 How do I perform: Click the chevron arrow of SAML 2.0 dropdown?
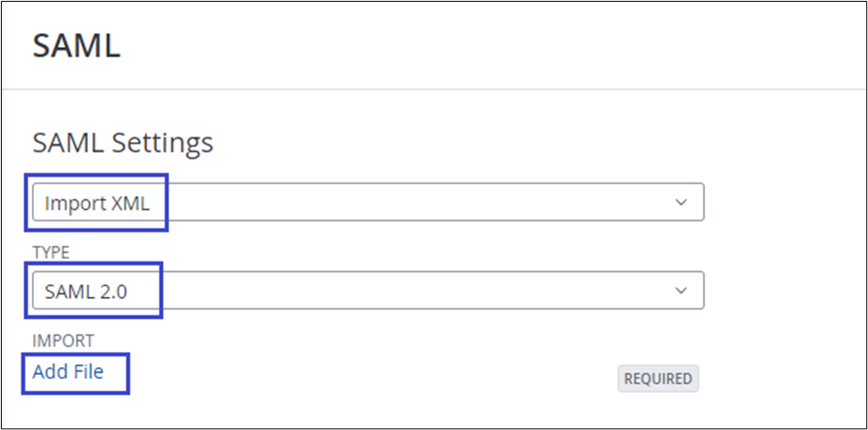pyautogui.click(x=681, y=290)
